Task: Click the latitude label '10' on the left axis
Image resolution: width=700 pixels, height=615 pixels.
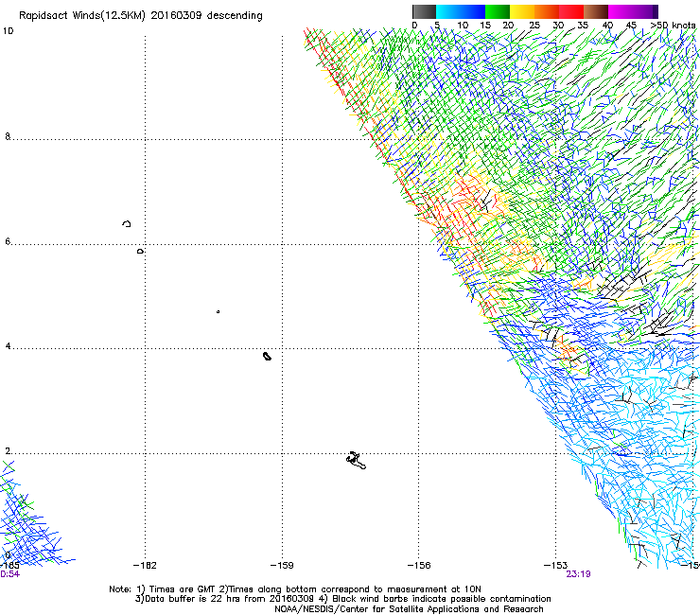Action: tap(8, 31)
